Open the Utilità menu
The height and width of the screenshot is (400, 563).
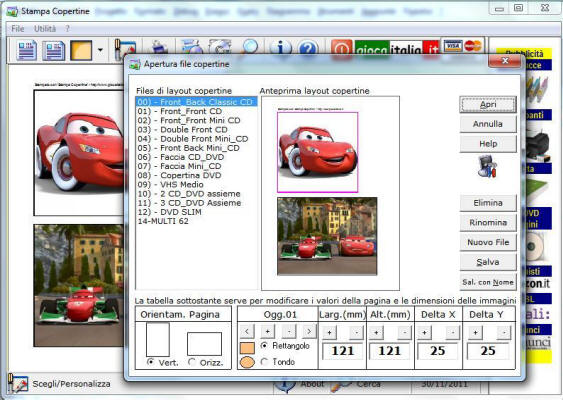tap(45, 29)
